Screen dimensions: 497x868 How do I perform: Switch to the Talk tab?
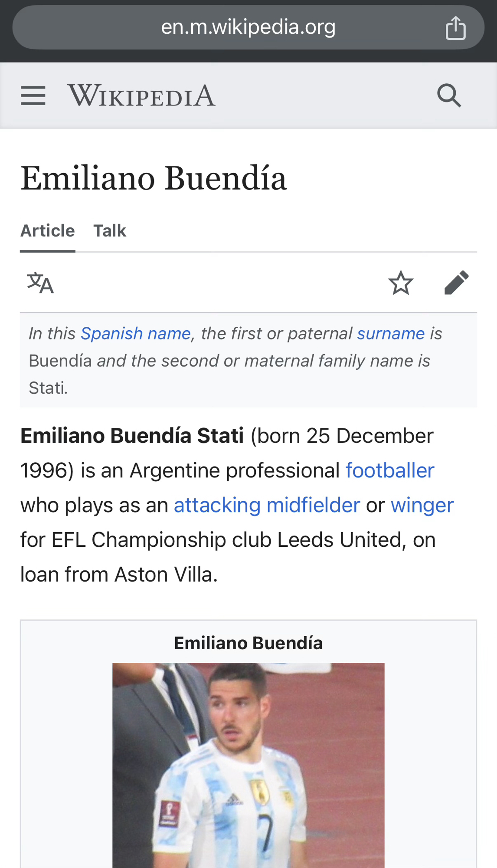tap(110, 231)
